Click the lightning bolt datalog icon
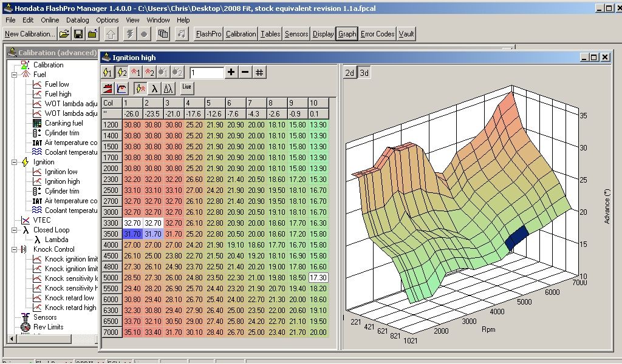622x364 pixels. tap(130, 34)
